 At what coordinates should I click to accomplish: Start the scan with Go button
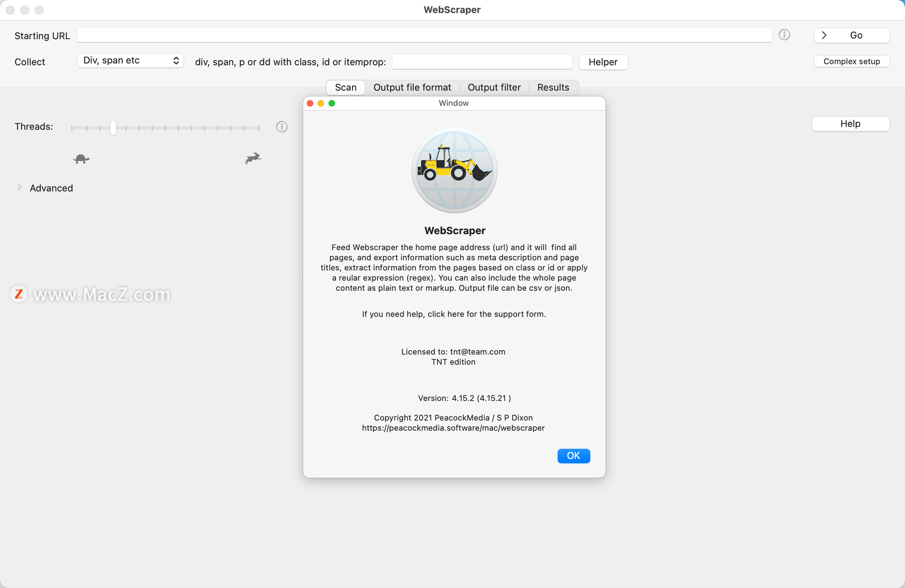[852, 35]
